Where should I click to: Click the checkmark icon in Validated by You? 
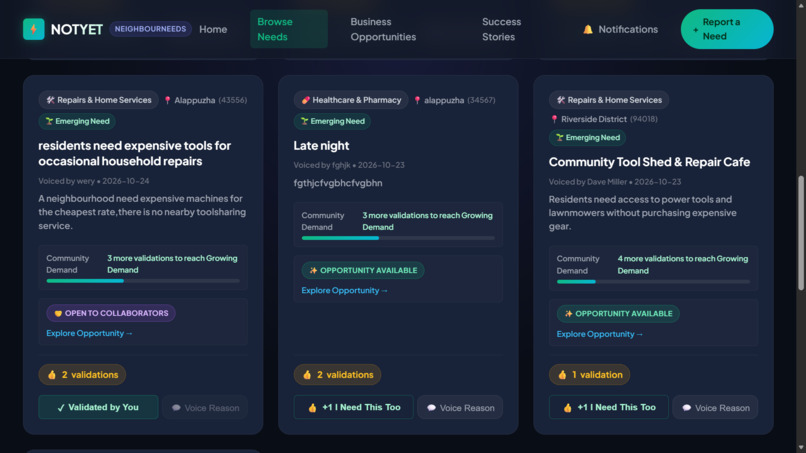61,408
